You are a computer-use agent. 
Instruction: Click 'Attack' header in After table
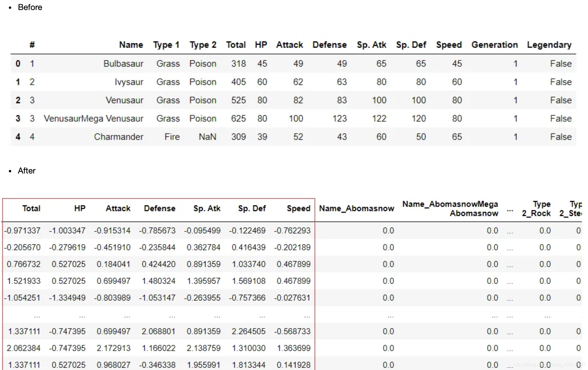point(118,208)
